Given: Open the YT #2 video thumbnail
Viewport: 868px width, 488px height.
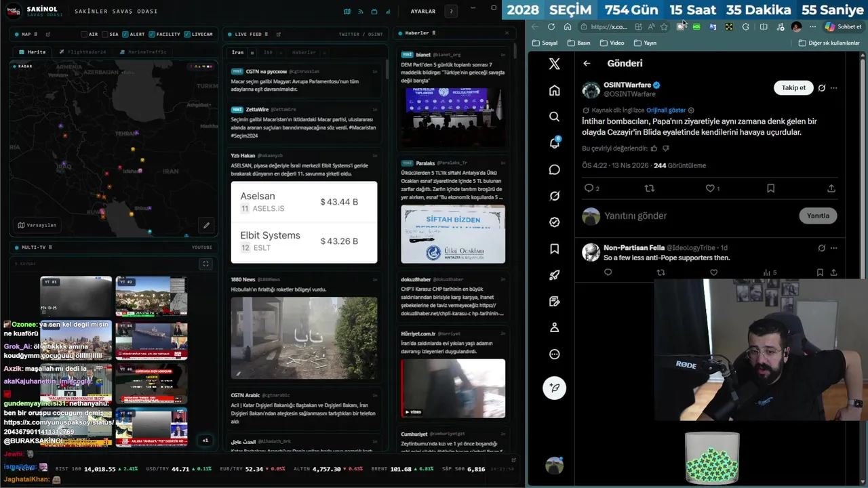Looking at the screenshot, I should (x=151, y=296).
